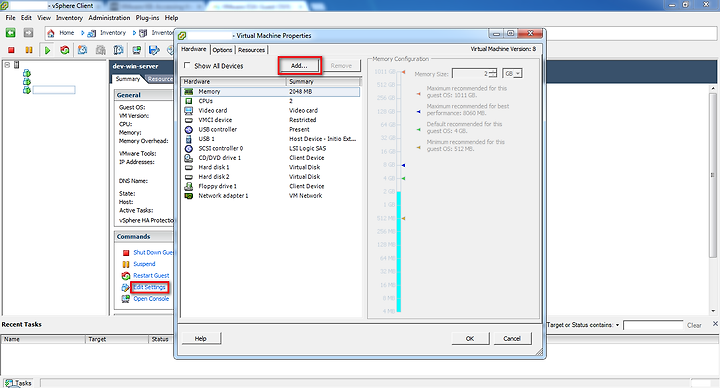The image size is (720, 388).
Task: Confirm with the OK button
Action: [x=470, y=338]
